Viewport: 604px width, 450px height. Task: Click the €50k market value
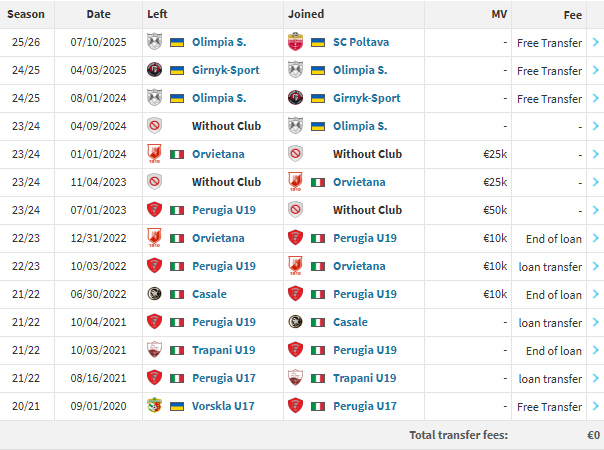coord(494,210)
